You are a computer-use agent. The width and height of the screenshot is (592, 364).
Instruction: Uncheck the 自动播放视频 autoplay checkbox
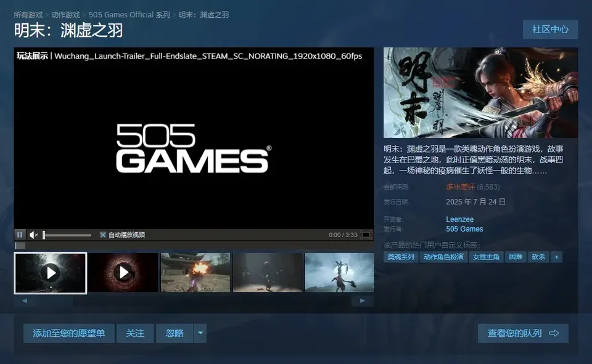tap(103, 235)
